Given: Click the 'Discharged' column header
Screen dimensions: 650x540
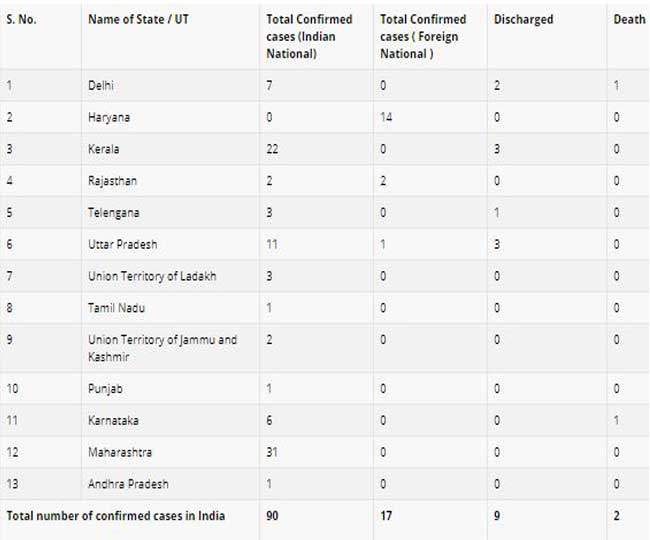Looking at the screenshot, I should 524,19.
